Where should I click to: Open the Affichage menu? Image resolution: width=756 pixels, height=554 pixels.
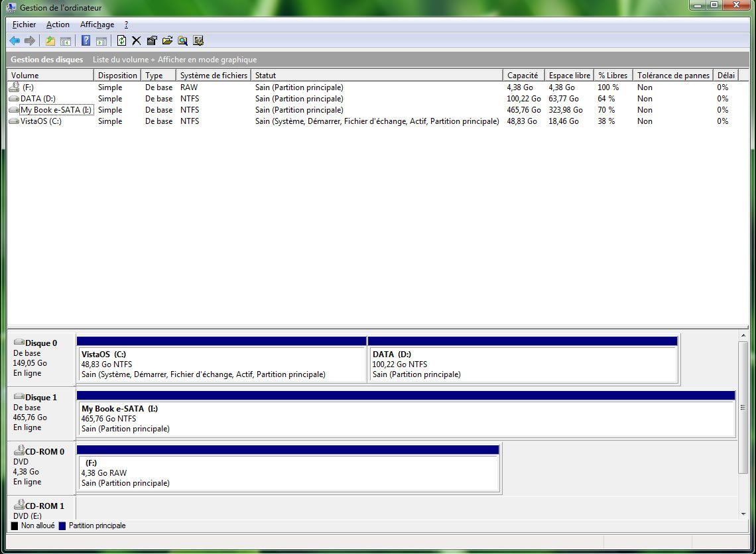(x=97, y=25)
